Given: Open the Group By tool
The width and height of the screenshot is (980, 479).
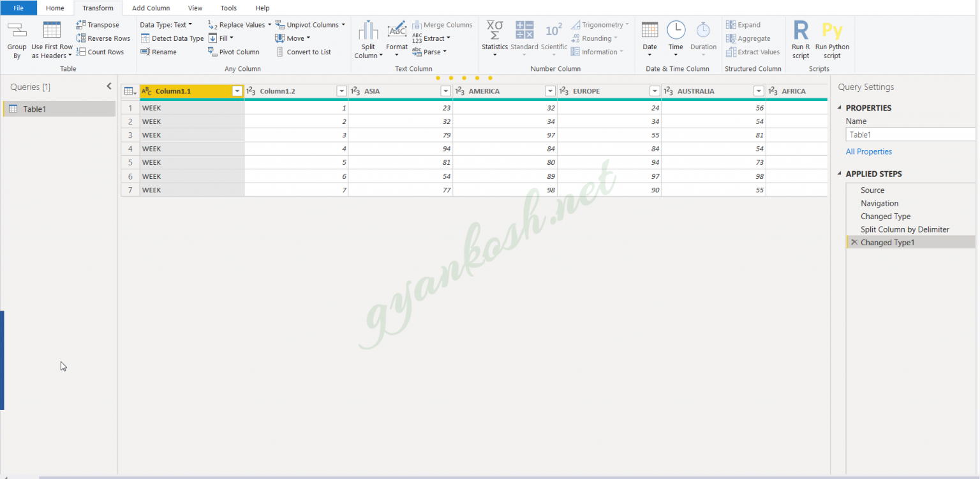Looking at the screenshot, I should click(x=17, y=40).
